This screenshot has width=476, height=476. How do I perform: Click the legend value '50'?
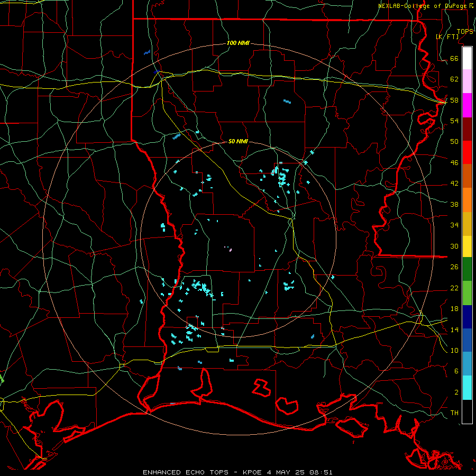coord(454,142)
